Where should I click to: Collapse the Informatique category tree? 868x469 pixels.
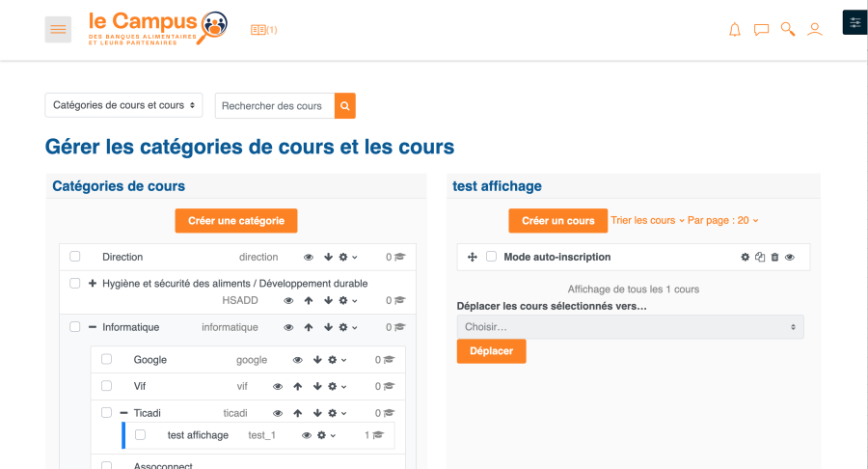point(93,327)
